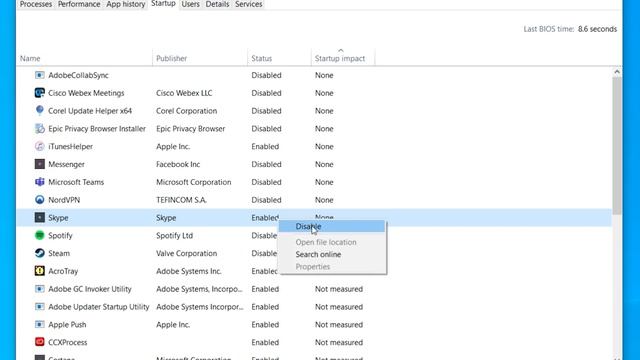Click the Adobe Systems Inc. publisher cell
The image size is (640, 360).
[x=189, y=271]
